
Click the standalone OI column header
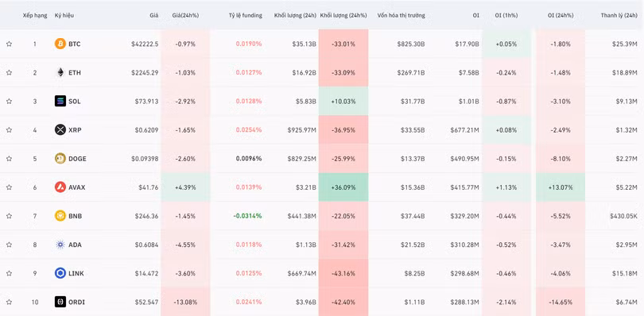click(x=475, y=16)
